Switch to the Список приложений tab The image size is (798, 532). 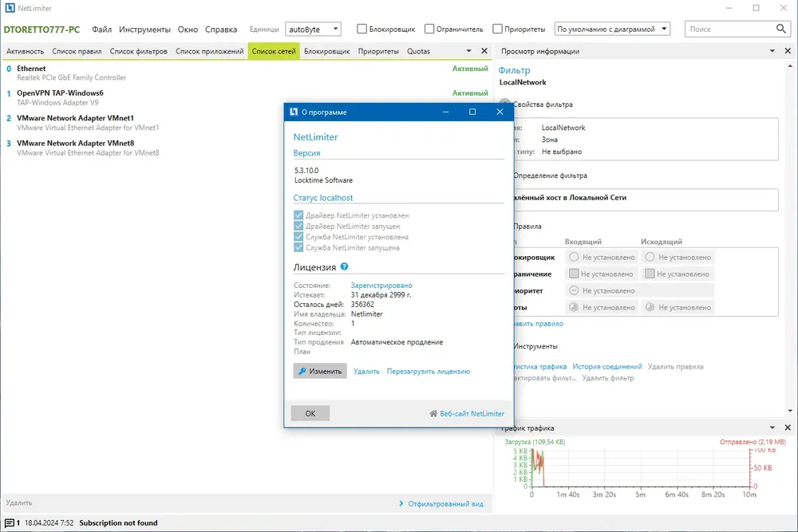point(210,51)
